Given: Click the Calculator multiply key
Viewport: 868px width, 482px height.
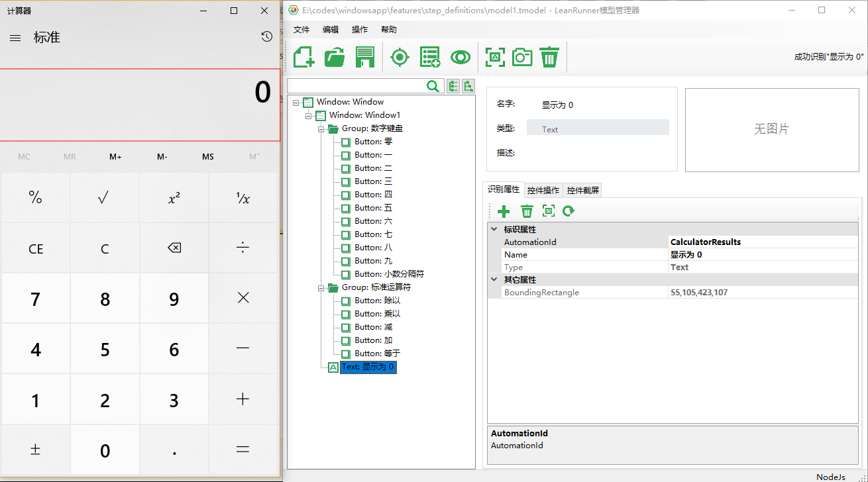Looking at the screenshot, I should click(x=243, y=299).
